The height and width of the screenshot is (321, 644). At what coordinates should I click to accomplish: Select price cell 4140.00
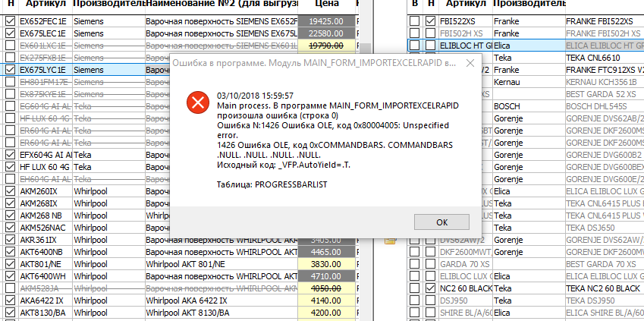326,301
